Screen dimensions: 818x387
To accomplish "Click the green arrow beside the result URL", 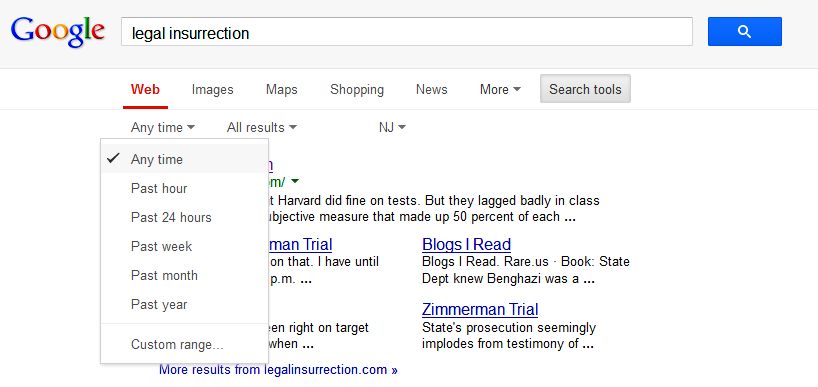I will [x=295, y=181].
